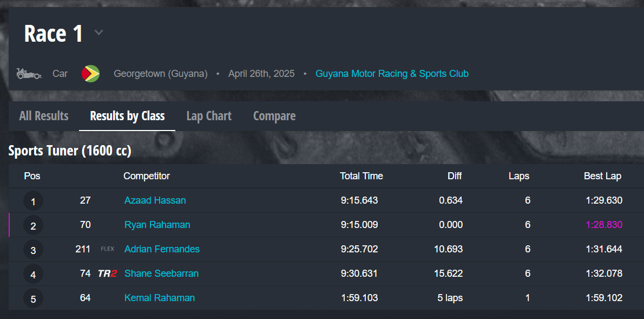Click the race car category icon
This screenshot has height=319, width=644.
tap(29, 74)
